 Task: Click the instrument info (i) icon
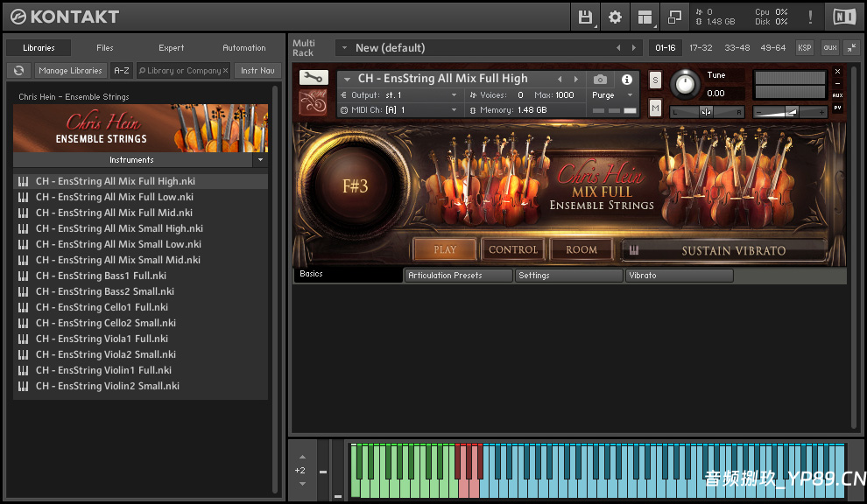[627, 79]
